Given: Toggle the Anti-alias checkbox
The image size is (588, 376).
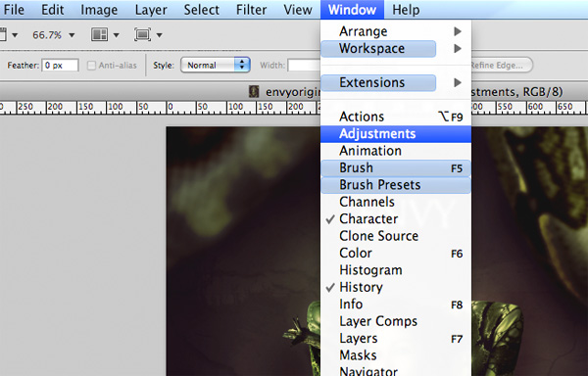Looking at the screenshot, I should point(91,66).
